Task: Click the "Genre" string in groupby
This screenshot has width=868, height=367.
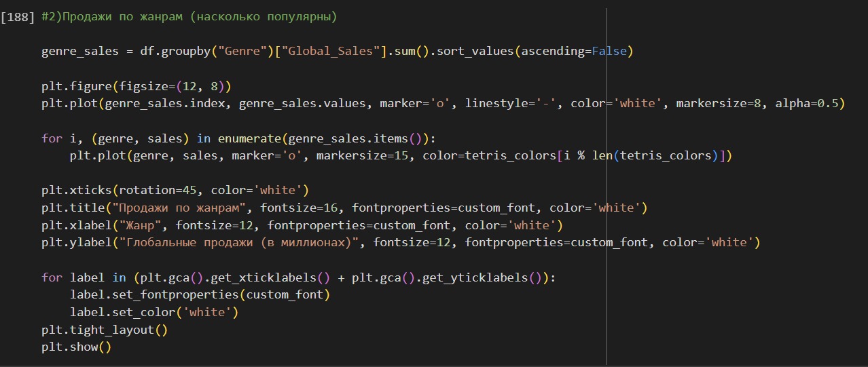Action: 242,52
